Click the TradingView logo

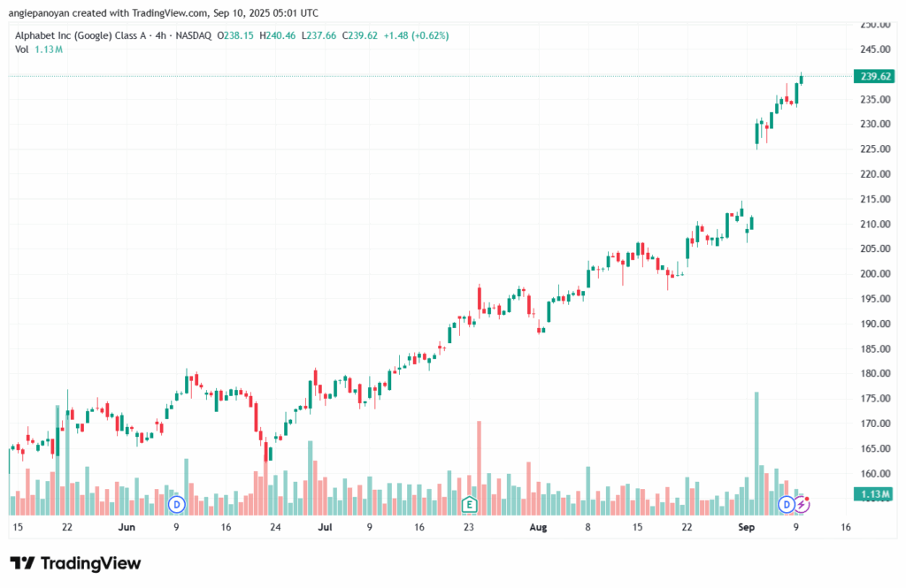(x=75, y=563)
